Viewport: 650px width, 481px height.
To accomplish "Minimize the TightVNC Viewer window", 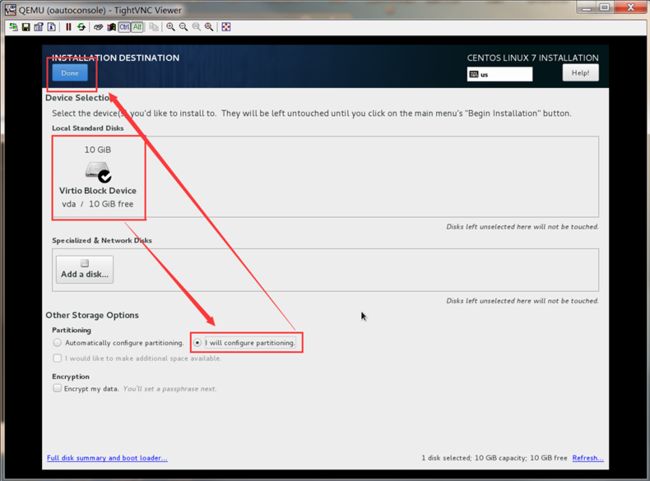I will (587, 7).
